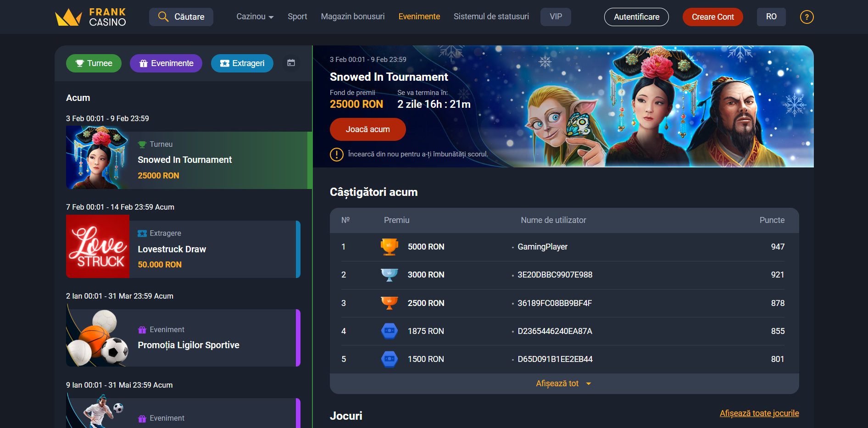
Task: Filter by Turnee tab
Action: (x=94, y=63)
